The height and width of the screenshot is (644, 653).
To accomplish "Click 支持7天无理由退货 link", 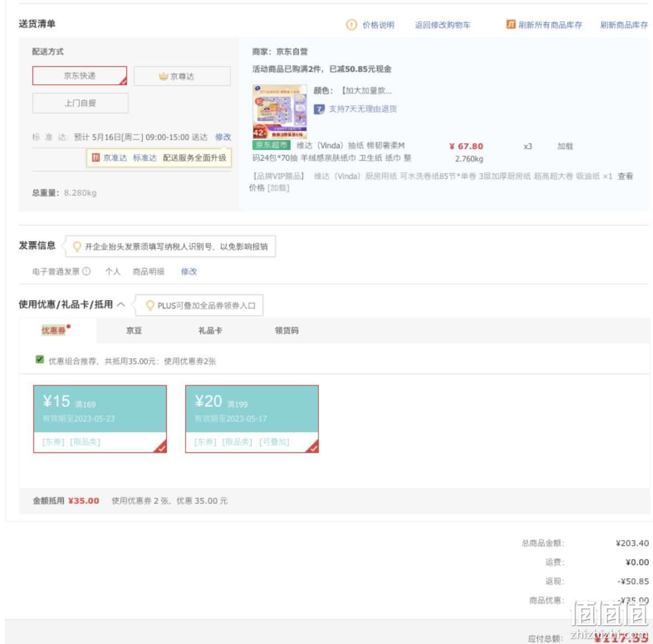I will pyautogui.click(x=363, y=109).
